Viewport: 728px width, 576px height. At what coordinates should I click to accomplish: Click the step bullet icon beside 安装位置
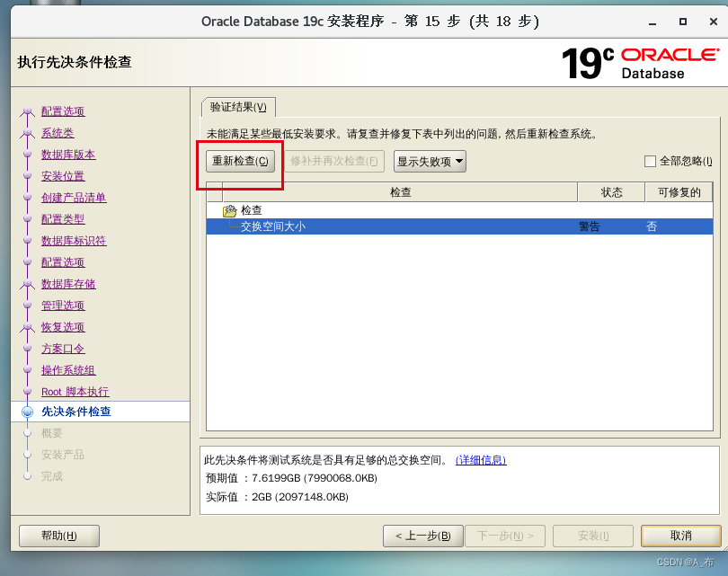click(27, 176)
